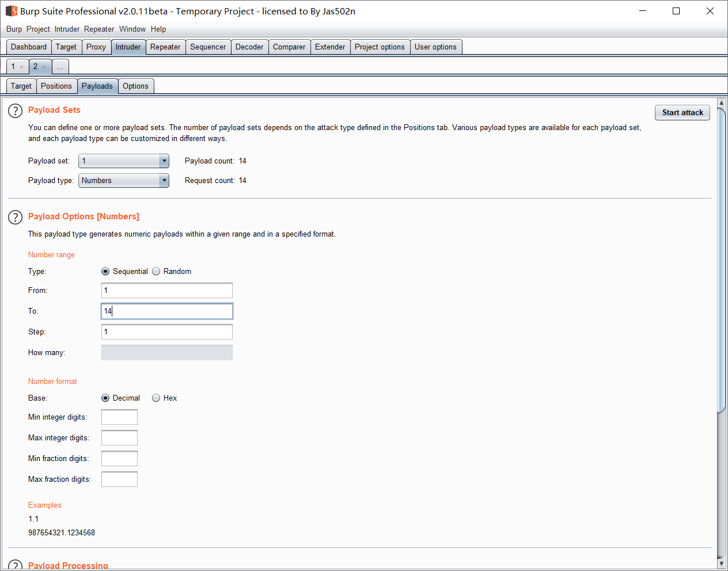This screenshot has height=571, width=728.
Task: Choose Hex as the number base
Action: coord(156,398)
